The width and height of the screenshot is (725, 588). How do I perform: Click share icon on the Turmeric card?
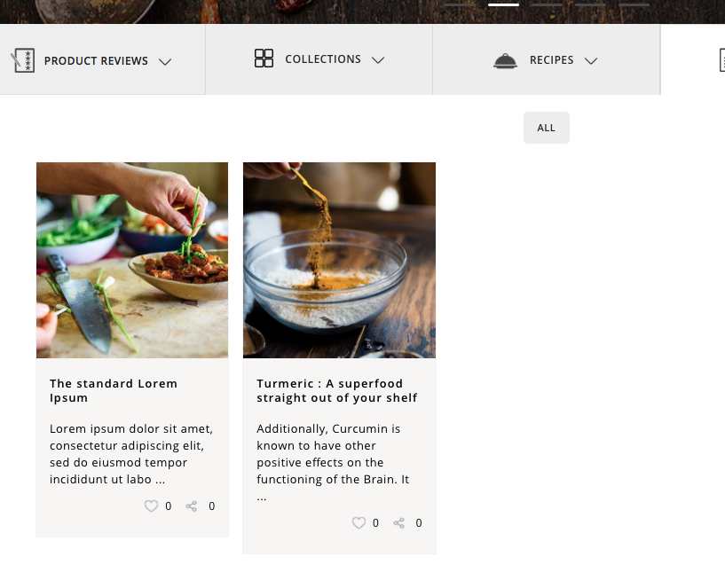coord(399,523)
